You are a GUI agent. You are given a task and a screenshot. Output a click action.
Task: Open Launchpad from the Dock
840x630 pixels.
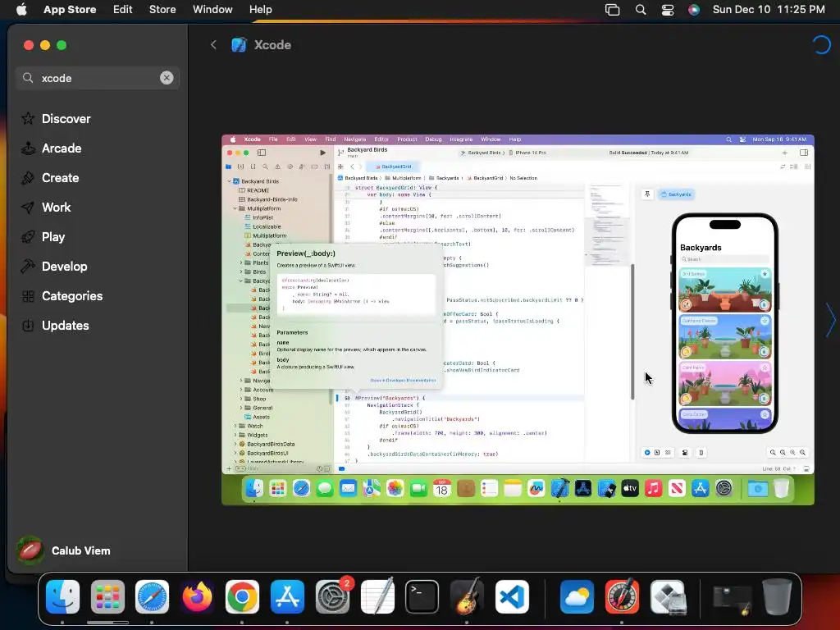click(x=107, y=597)
